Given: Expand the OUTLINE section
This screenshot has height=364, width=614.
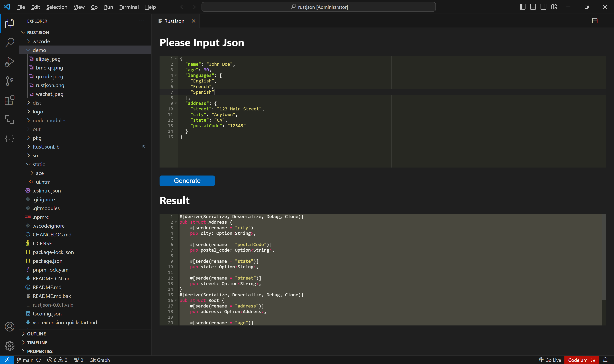Looking at the screenshot, I should [36, 334].
